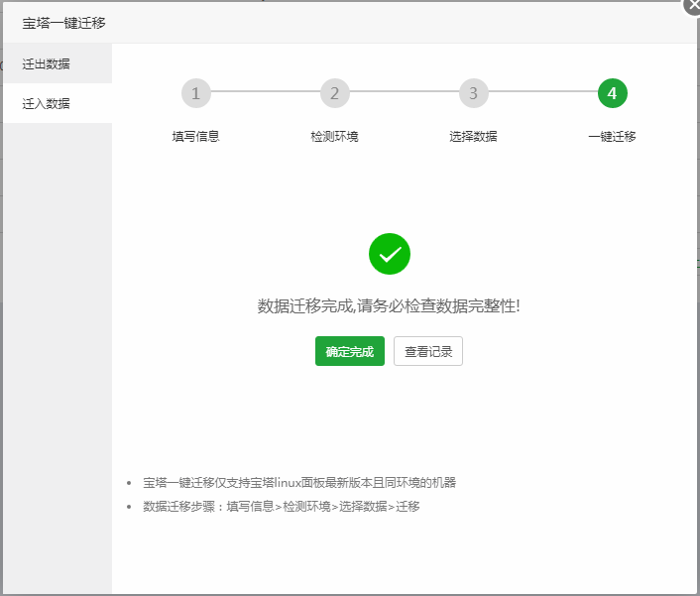700x596 pixels.
Task: Click the 检测环境 step label
Action: pos(334,136)
